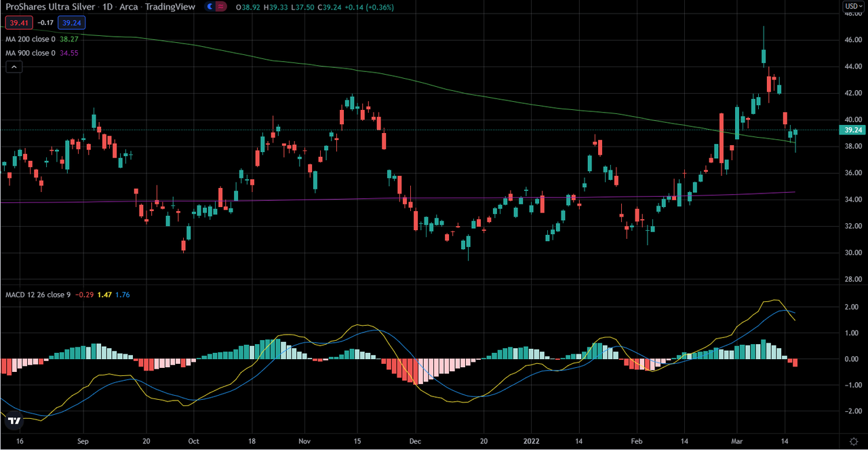This screenshot has width=868, height=450.
Task: Click the 28.00 price axis label
Action: click(853, 279)
